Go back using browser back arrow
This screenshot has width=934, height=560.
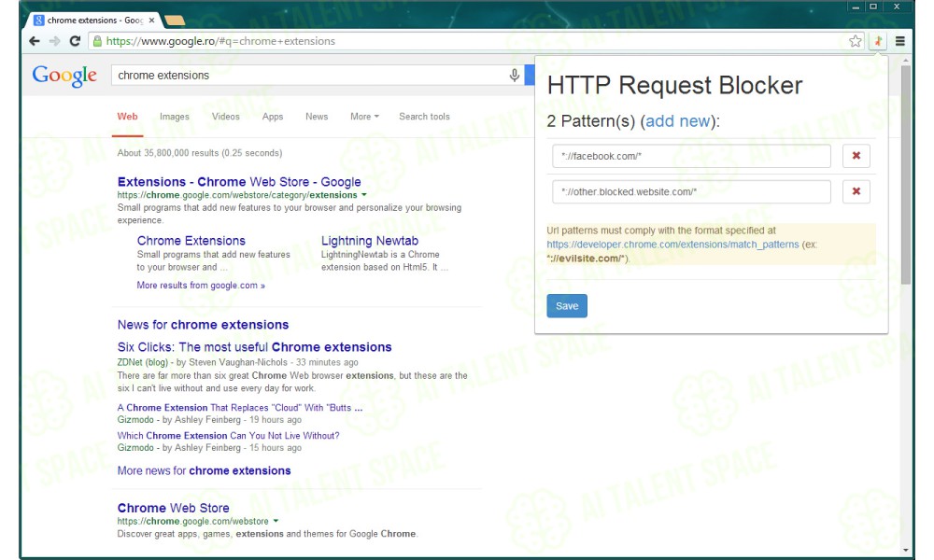point(35,41)
